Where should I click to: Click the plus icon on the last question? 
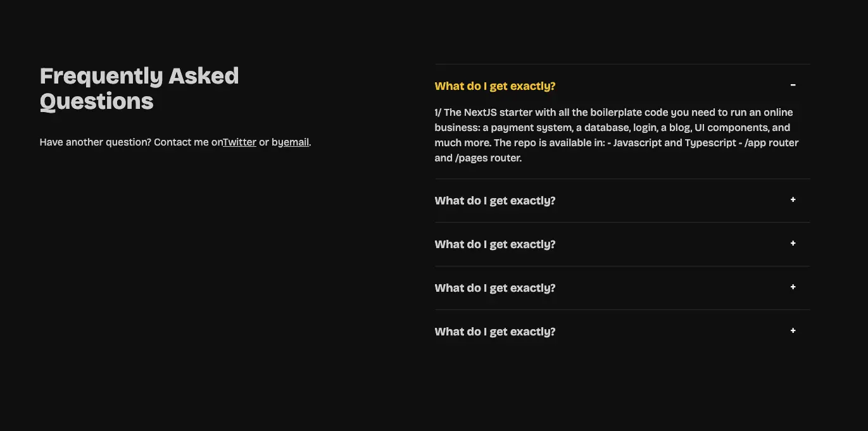pos(793,330)
